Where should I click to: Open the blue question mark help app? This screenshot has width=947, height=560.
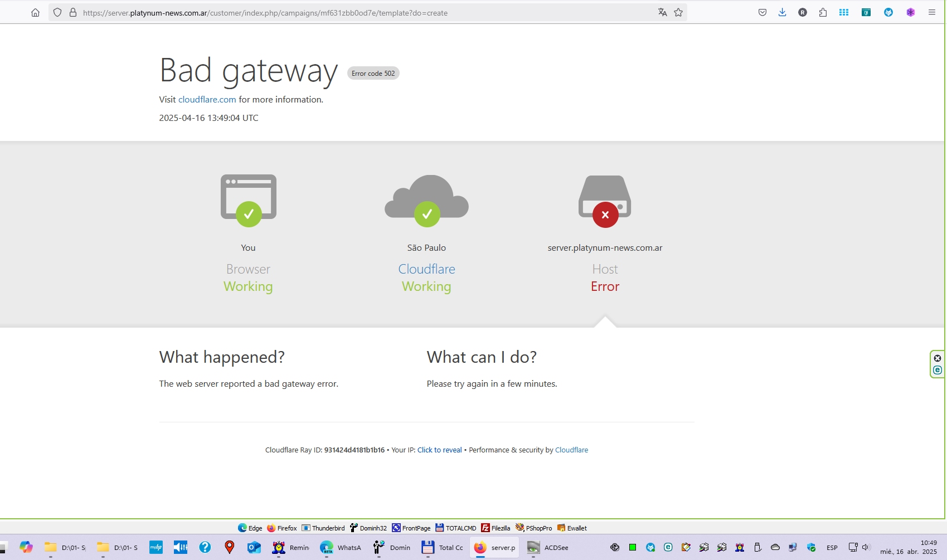pyautogui.click(x=205, y=547)
